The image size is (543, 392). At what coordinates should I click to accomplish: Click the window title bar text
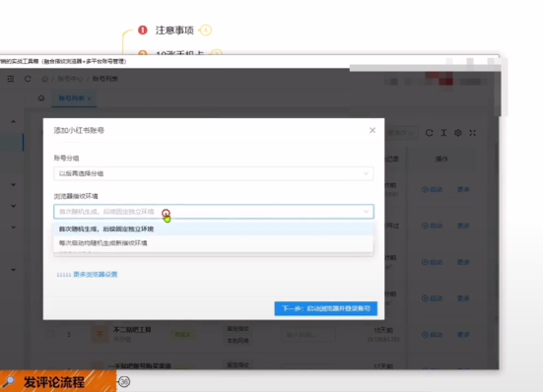click(x=63, y=61)
